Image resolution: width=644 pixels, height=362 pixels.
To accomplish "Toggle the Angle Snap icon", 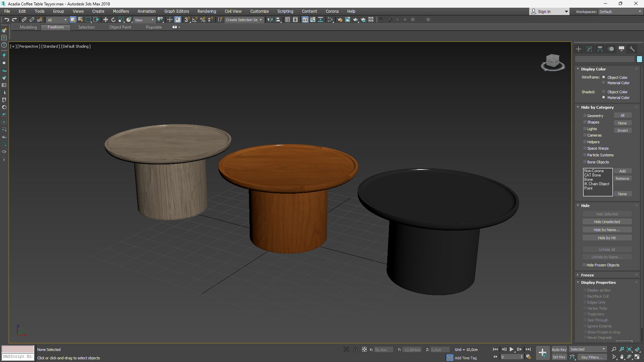I will (195, 20).
